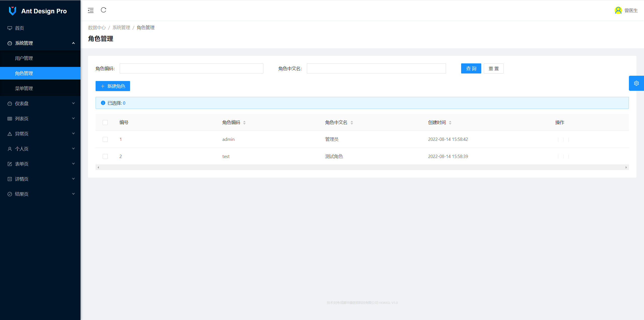Viewport: 644px width, 320px height.
Task: Click the Ant Design Pro title text
Action: pyautogui.click(x=44, y=11)
